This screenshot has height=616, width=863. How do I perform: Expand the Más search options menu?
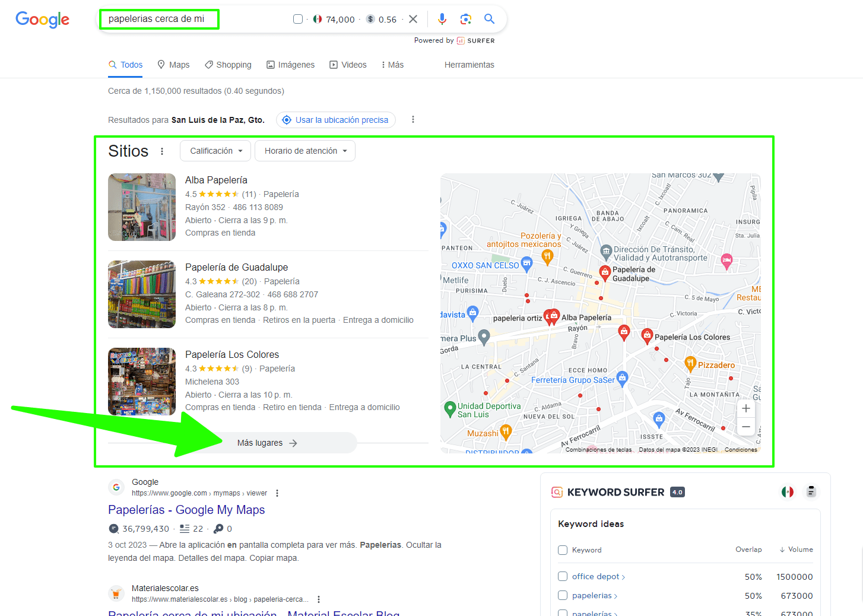[x=392, y=65]
